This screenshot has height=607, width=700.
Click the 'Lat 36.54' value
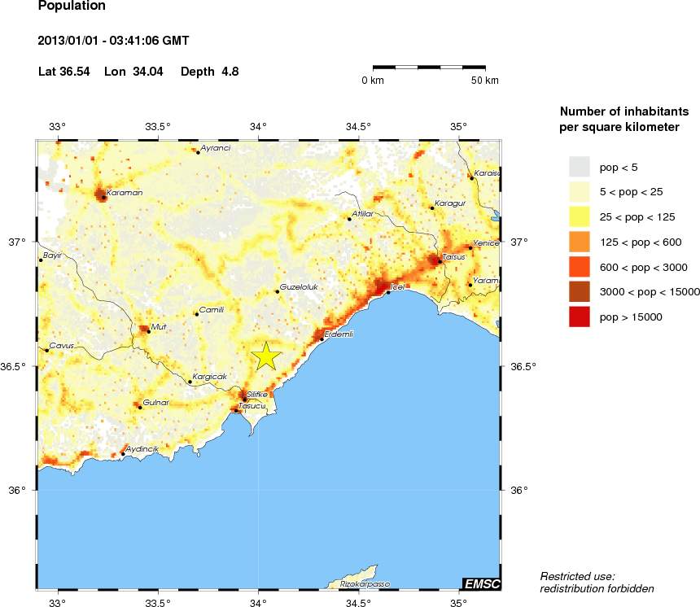(63, 72)
